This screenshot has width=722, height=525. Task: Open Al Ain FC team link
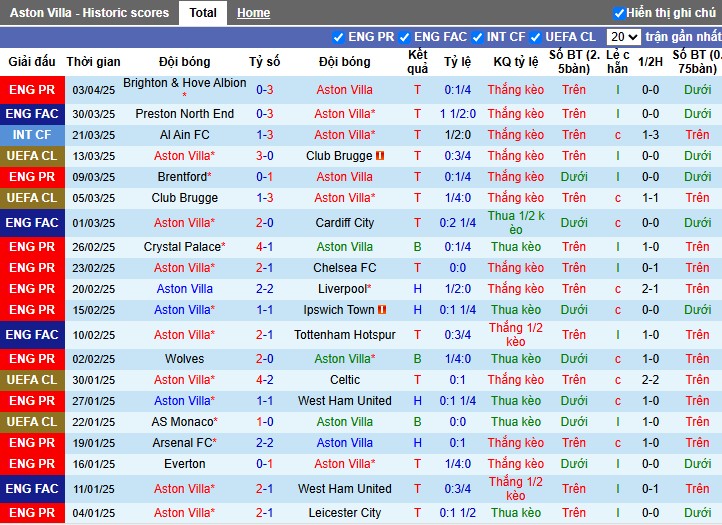pyautogui.click(x=185, y=135)
